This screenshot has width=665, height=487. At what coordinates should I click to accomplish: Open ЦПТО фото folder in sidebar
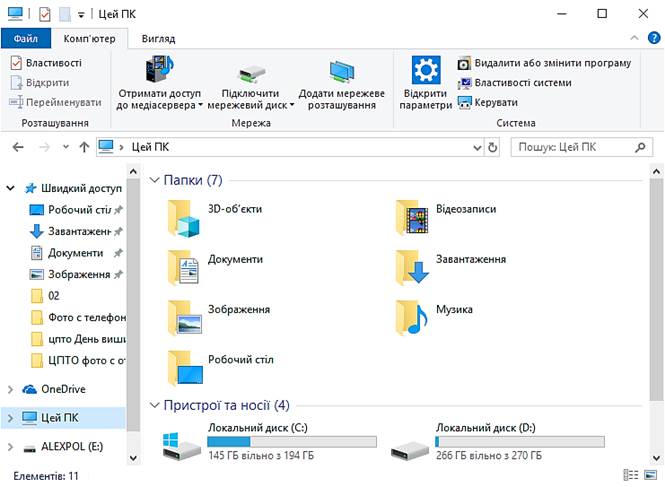pos(78,361)
